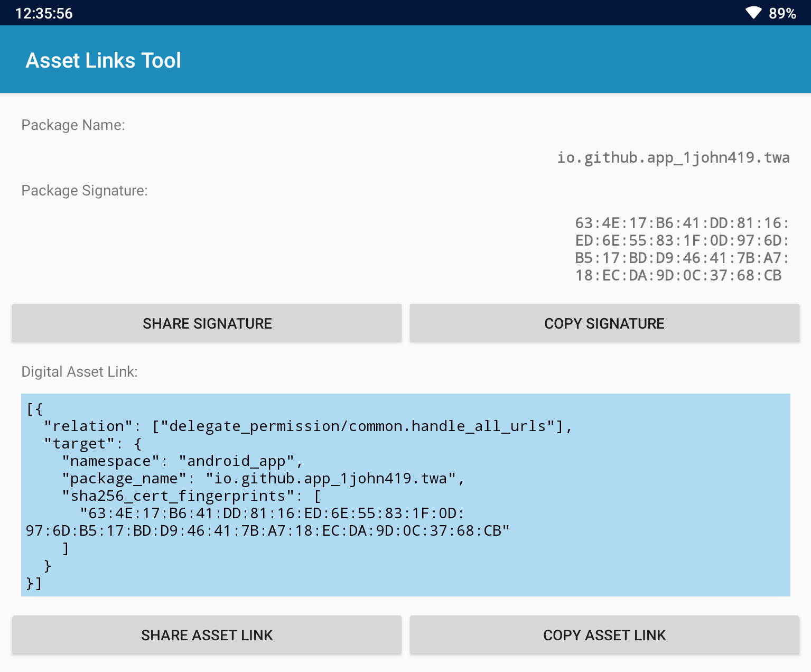The height and width of the screenshot is (672, 811).
Task: Click the dark status bar at top
Action: (405, 13)
